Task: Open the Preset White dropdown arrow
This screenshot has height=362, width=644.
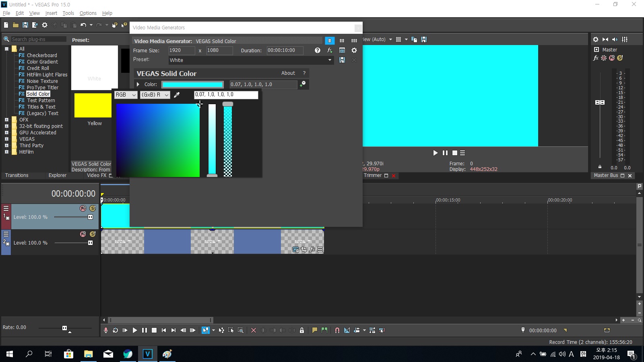Action: coord(330,60)
